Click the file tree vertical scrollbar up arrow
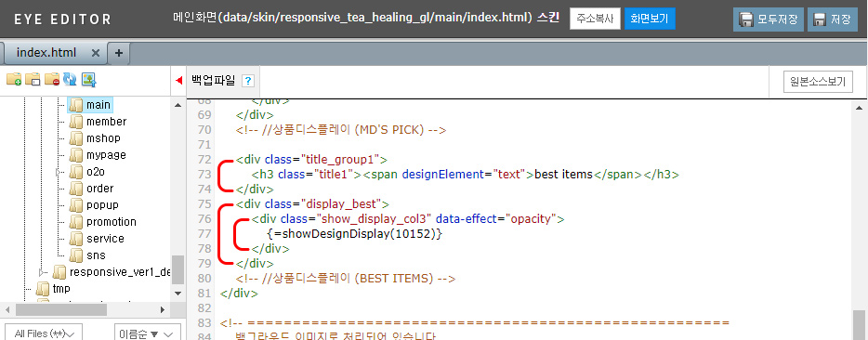This screenshot has width=868, height=340. click(178, 105)
